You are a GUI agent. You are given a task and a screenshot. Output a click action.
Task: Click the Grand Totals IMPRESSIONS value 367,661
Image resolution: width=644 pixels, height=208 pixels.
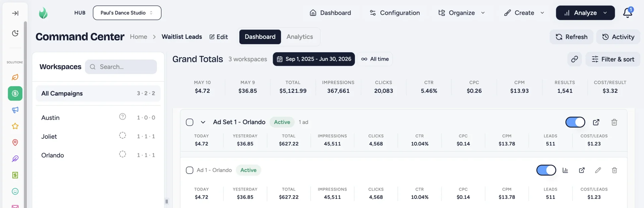coord(338,91)
